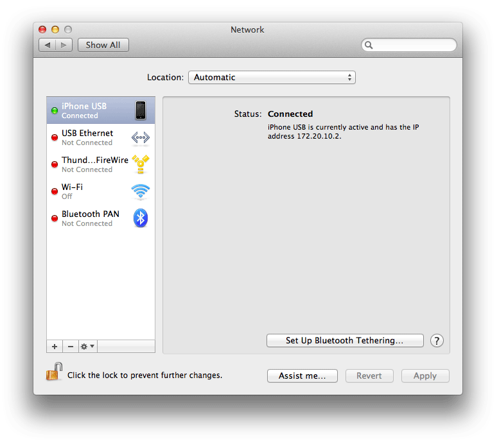Viewport: 499px width, 448px height.
Task: Click Show All preferences button
Action: pyautogui.click(x=103, y=45)
